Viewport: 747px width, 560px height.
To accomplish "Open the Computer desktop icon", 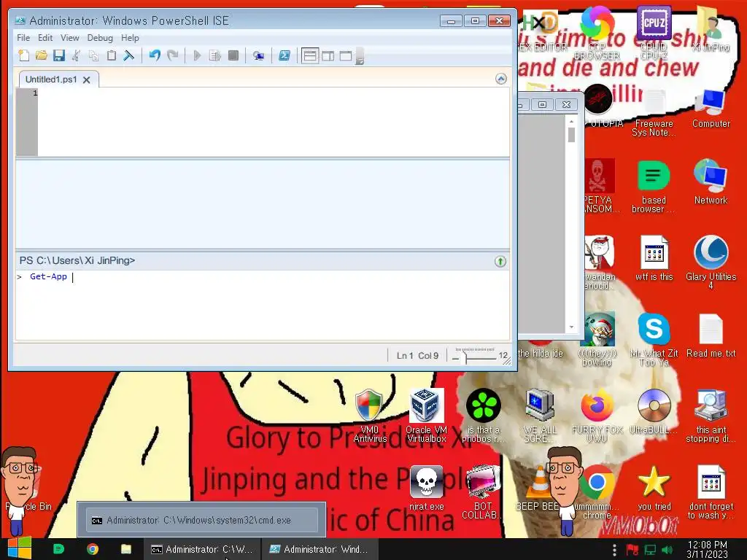I will 711,109.
